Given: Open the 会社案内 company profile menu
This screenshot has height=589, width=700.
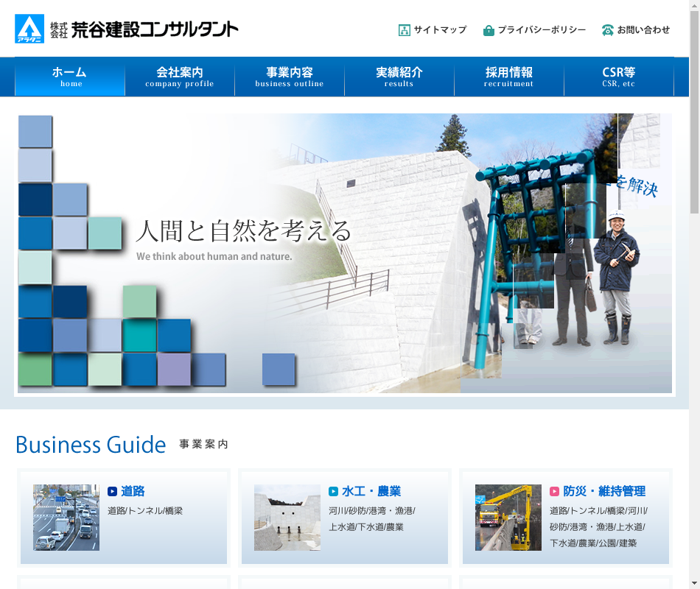Looking at the screenshot, I should 180,77.
